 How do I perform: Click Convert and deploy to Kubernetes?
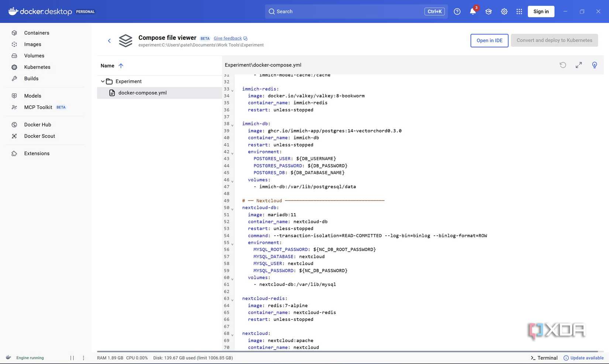554,41
